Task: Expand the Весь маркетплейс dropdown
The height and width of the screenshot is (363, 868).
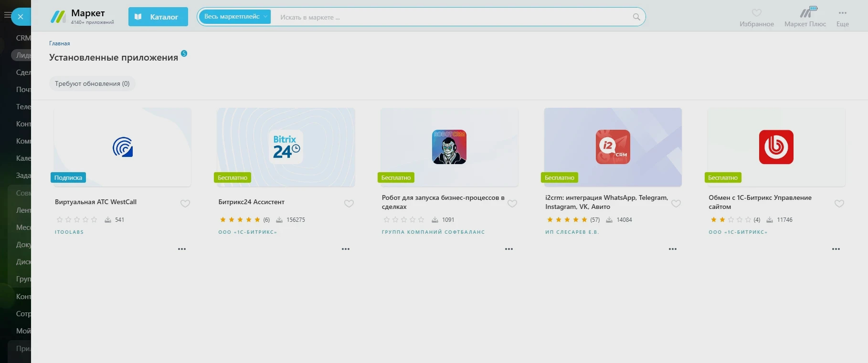Action: 235,17
